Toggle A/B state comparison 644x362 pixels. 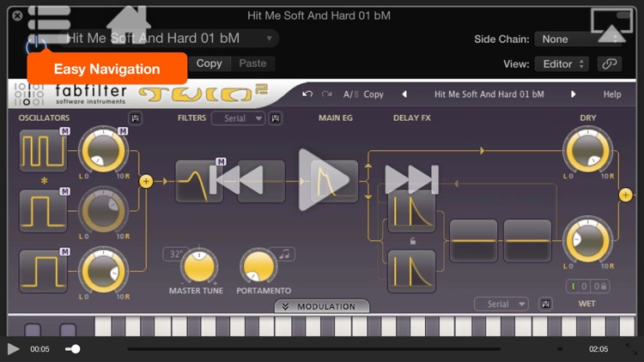(350, 94)
